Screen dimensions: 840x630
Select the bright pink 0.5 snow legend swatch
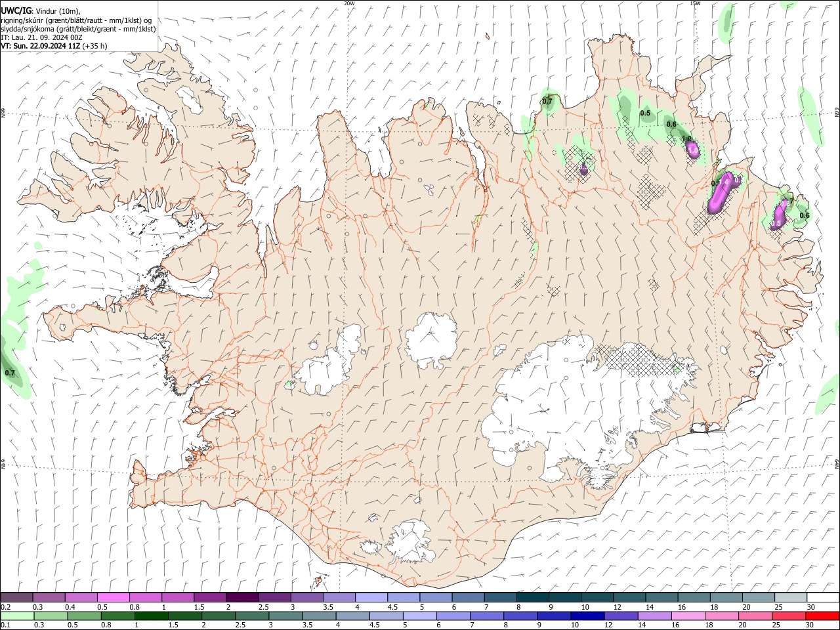113,598
